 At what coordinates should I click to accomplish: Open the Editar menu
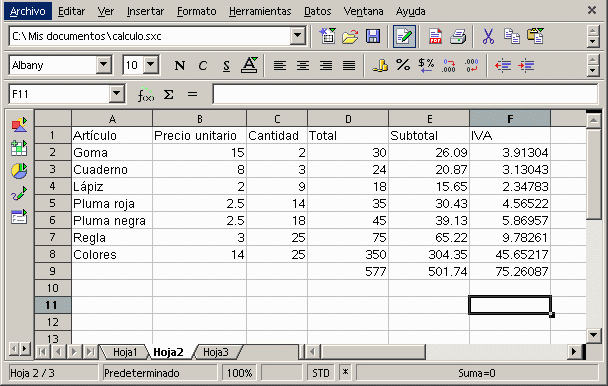(x=71, y=11)
